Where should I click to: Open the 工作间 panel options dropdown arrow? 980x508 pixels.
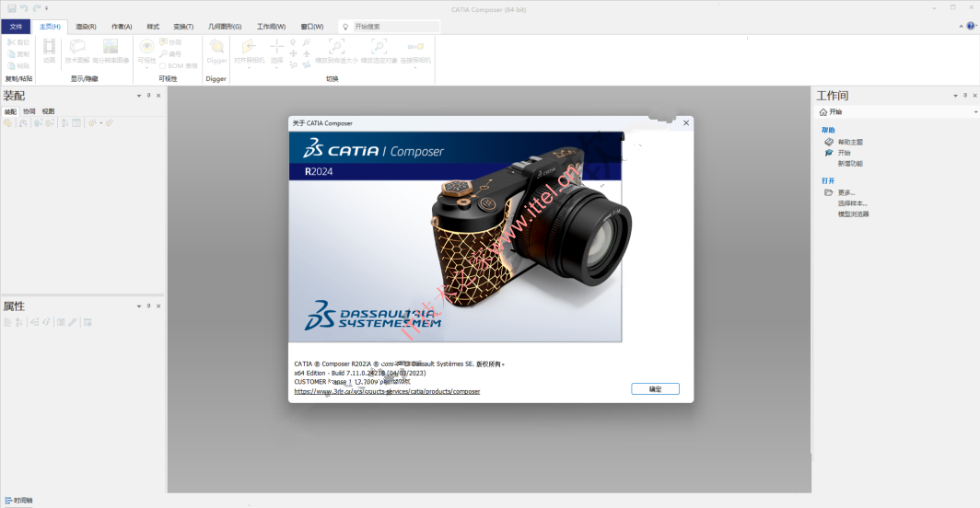955,96
